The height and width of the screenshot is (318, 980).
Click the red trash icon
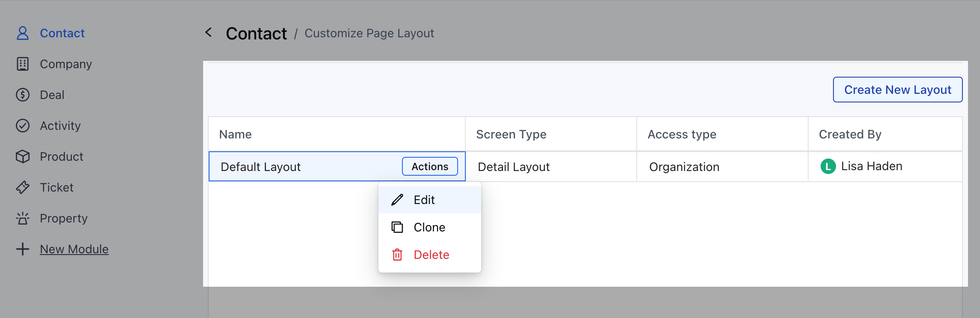point(397,255)
